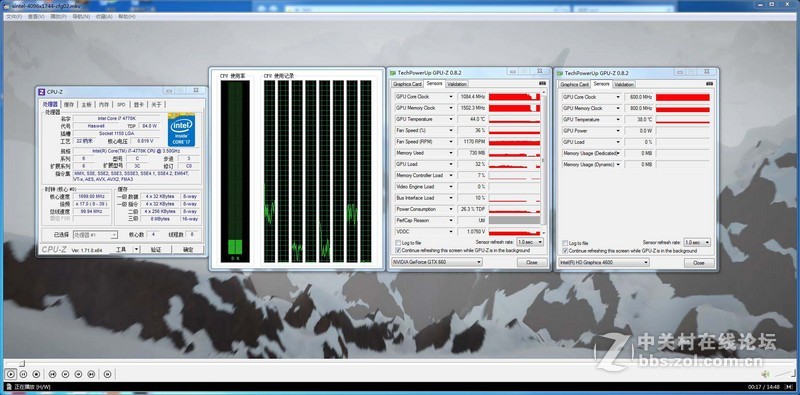Screen dimensions: 800x395
Task: Click the GPU Load red graph in NVIDIA GPU-Z
Action: 514,164
